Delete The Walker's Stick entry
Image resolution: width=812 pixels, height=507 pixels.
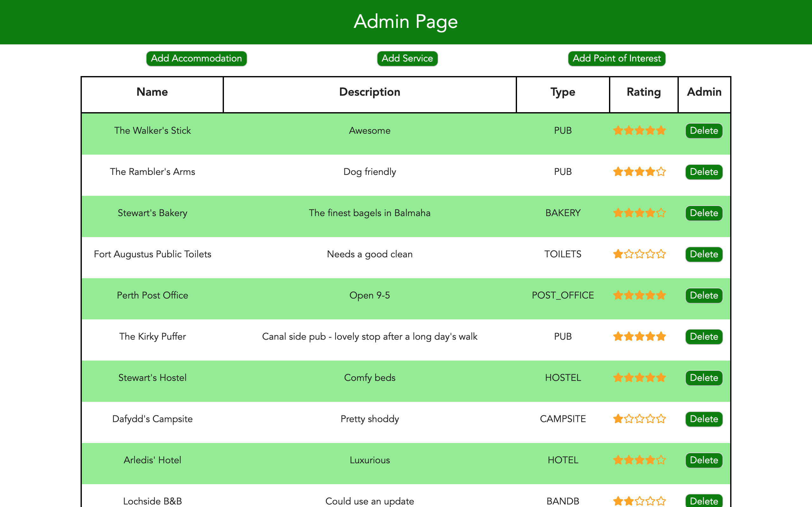tap(704, 131)
